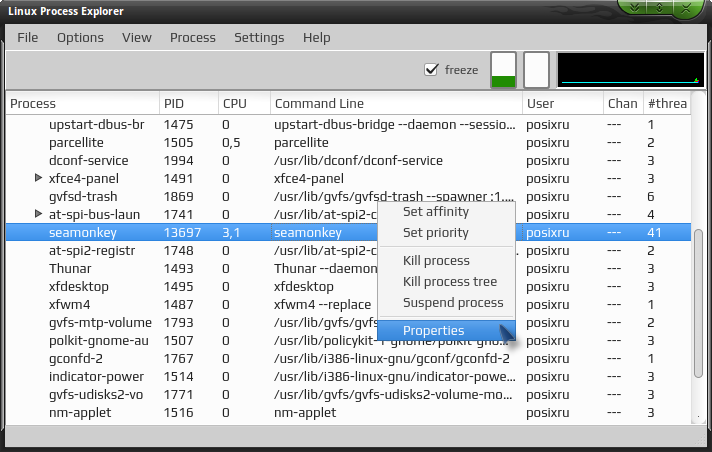Screen dimensions: 712x452
Task: Click PID 13697 cell
Action: click(182, 232)
